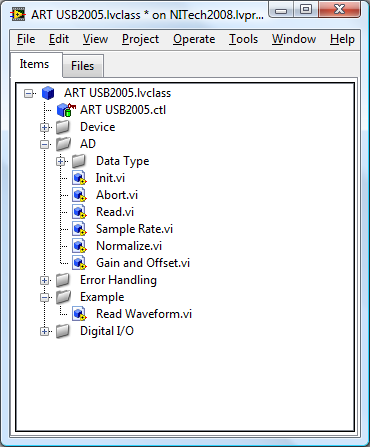370x447 pixels.
Task: Open the Operate menu
Action: pos(194,39)
